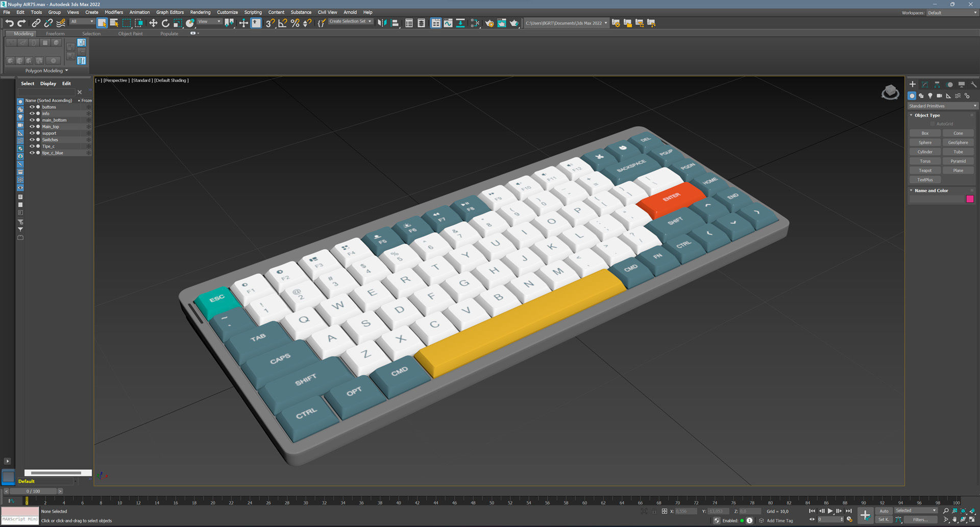Activate the Select Object tool
The image size is (980, 527).
[x=102, y=23]
